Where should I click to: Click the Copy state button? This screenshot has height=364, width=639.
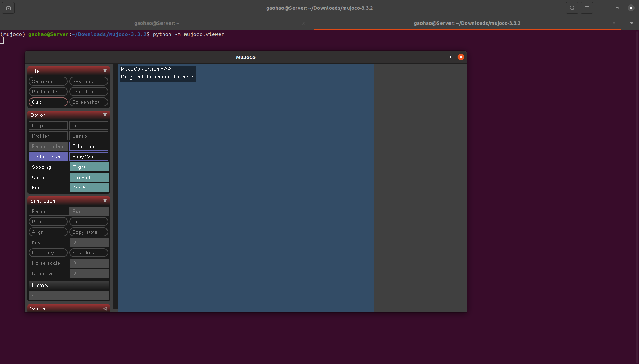pos(89,232)
